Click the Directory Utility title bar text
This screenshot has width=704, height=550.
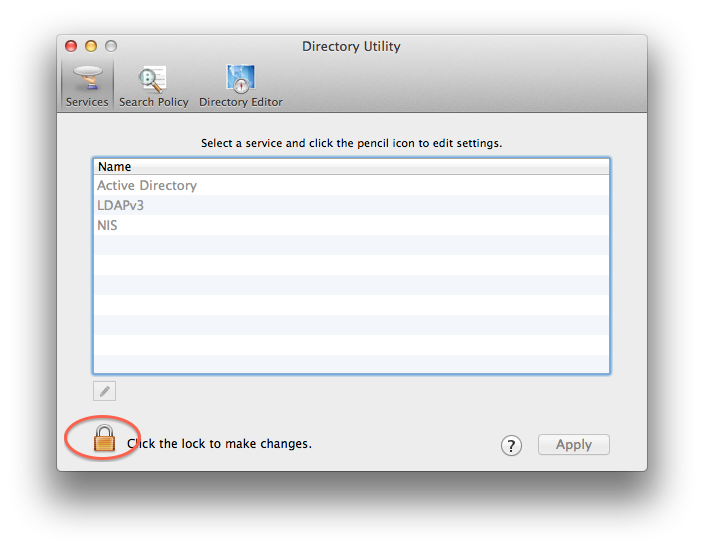pyautogui.click(x=351, y=46)
